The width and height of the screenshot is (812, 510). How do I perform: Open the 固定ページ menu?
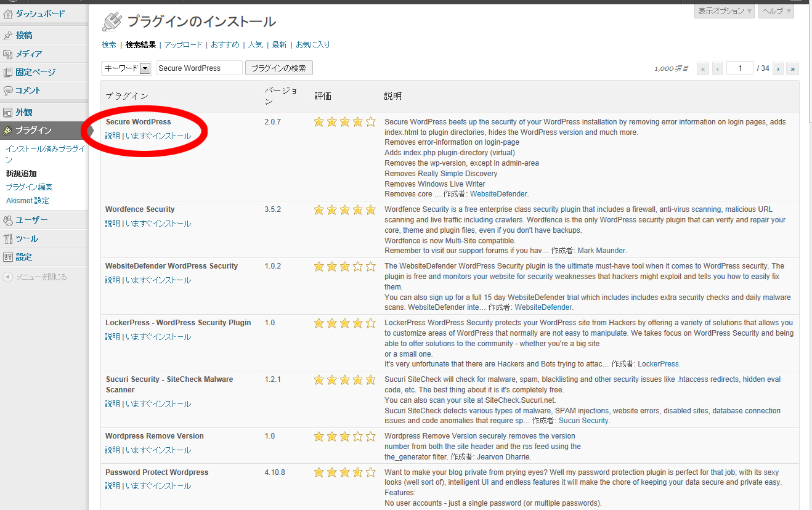[x=36, y=72]
